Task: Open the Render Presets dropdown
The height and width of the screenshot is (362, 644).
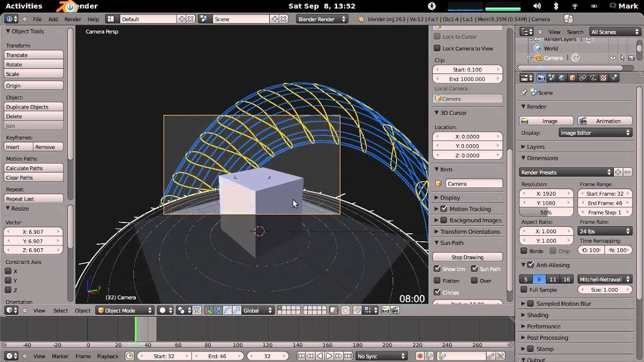Action: tap(566, 172)
